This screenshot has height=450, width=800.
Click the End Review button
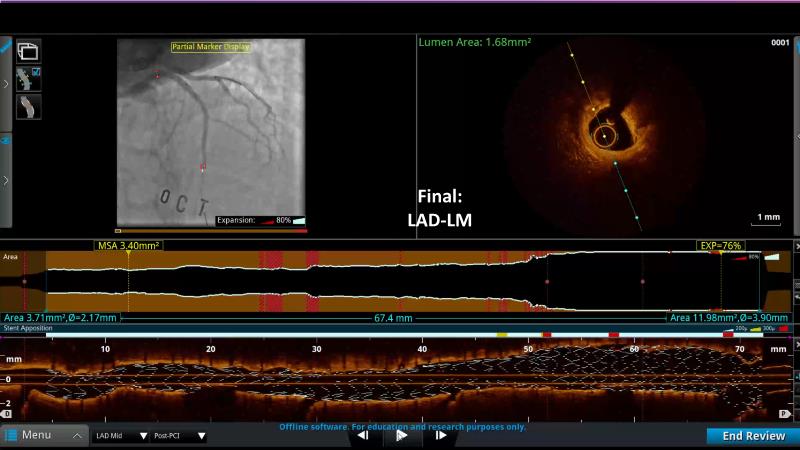tap(753, 436)
